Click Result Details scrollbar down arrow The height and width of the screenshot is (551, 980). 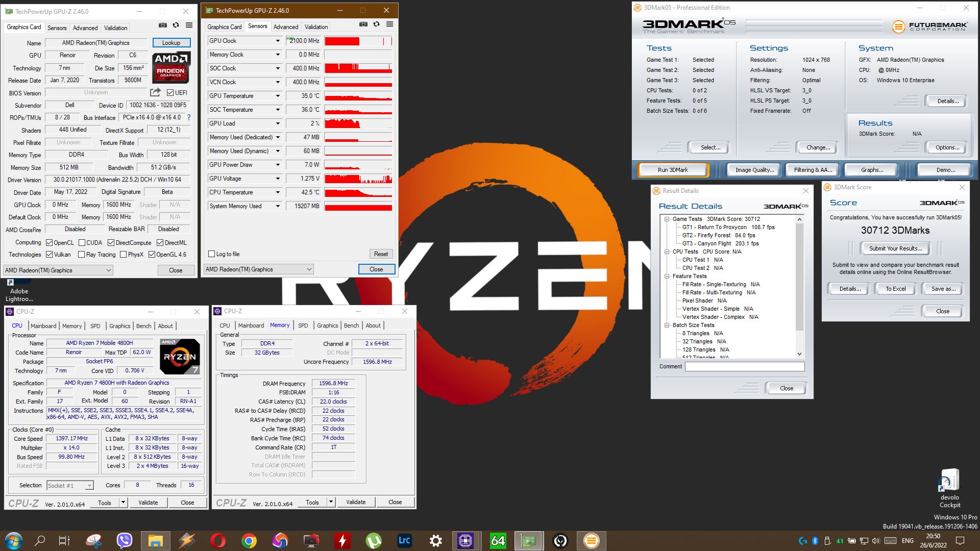799,354
